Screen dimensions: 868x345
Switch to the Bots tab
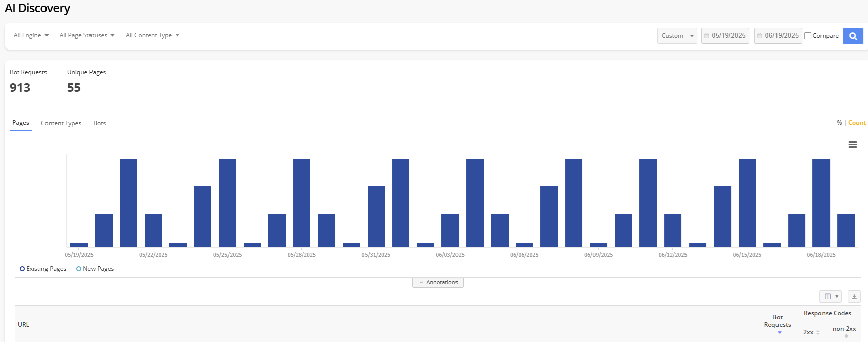[99, 123]
